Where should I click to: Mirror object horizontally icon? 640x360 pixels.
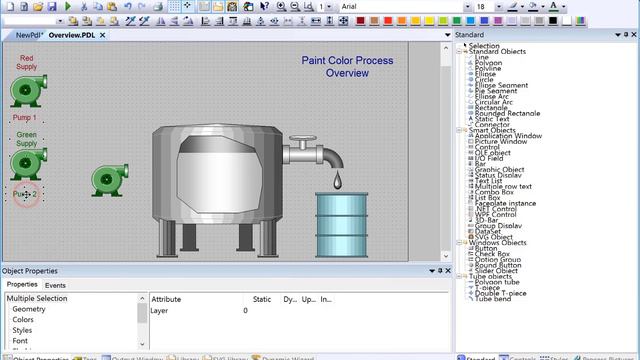point(161,21)
